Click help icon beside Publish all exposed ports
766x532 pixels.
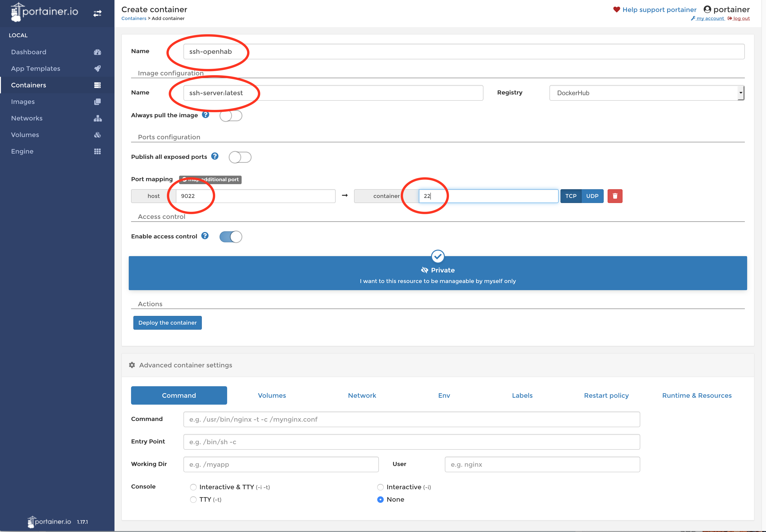(x=215, y=156)
